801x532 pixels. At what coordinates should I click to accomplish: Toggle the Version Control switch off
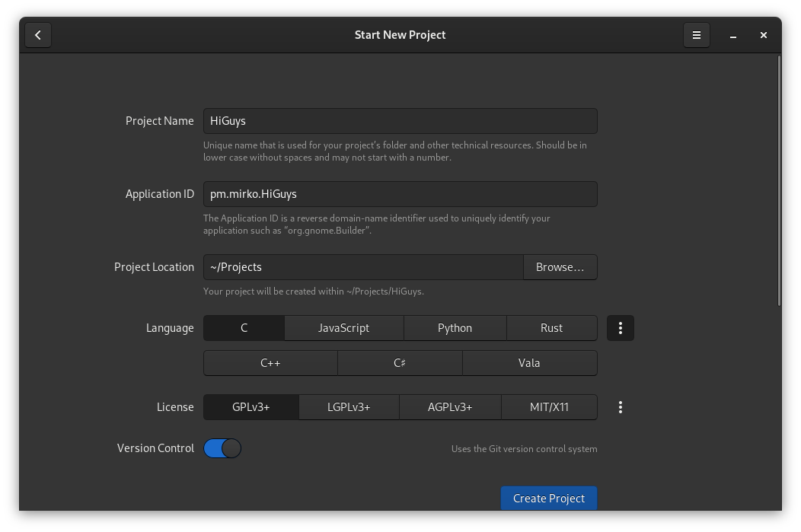coord(222,448)
